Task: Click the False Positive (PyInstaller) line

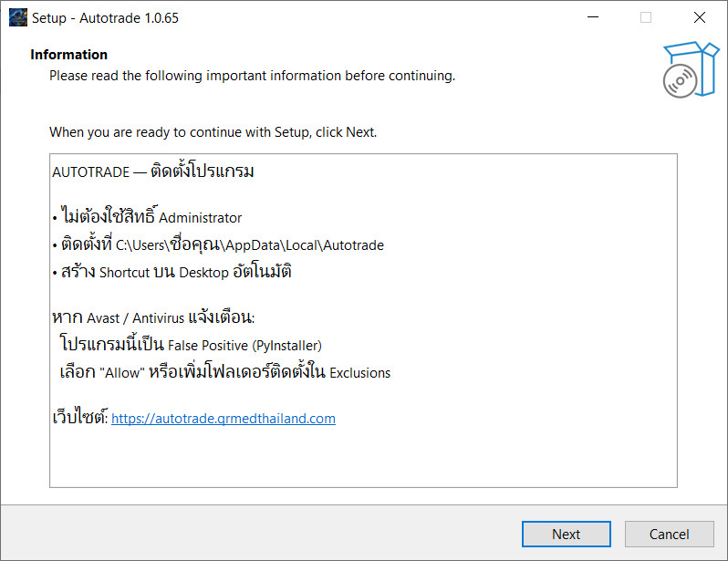Action: coord(191,345)
